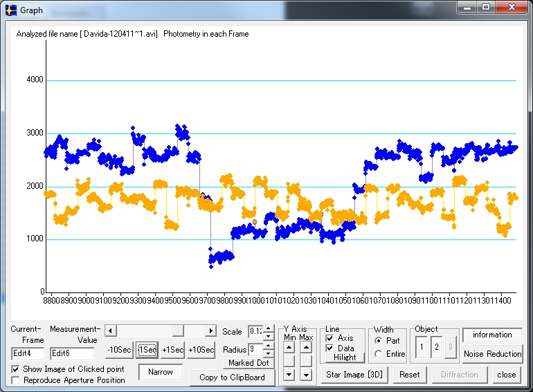Viewport: 533px width, 392px height.
Task: Click the horizontal scrollbar thumb
Action: point(178,331)
